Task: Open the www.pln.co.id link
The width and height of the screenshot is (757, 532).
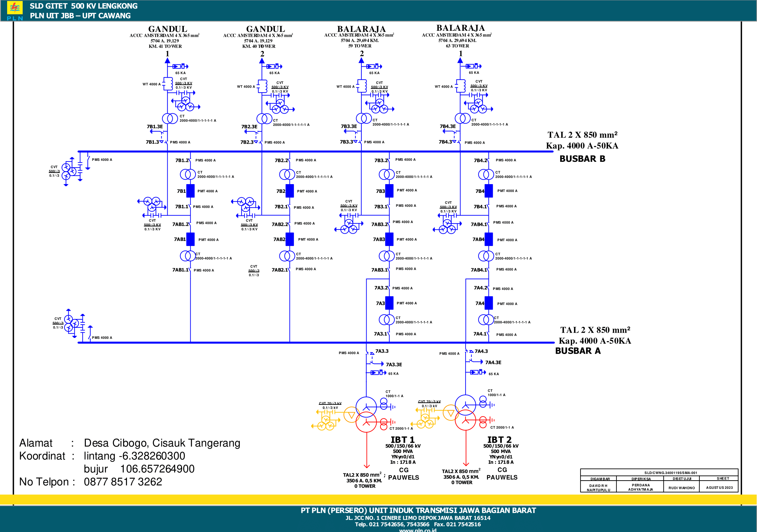Action: 417,530
